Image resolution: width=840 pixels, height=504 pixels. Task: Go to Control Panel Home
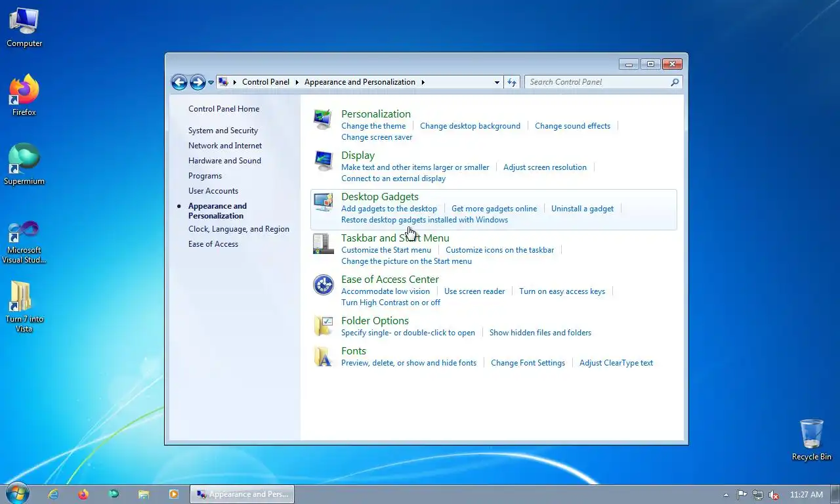(x=224, y=109)
